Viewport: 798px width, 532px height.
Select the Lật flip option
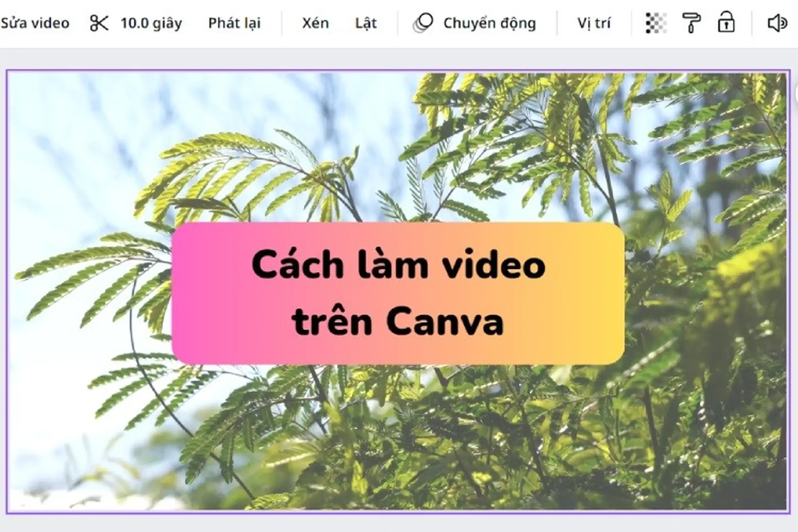click(x=366, y=23)
